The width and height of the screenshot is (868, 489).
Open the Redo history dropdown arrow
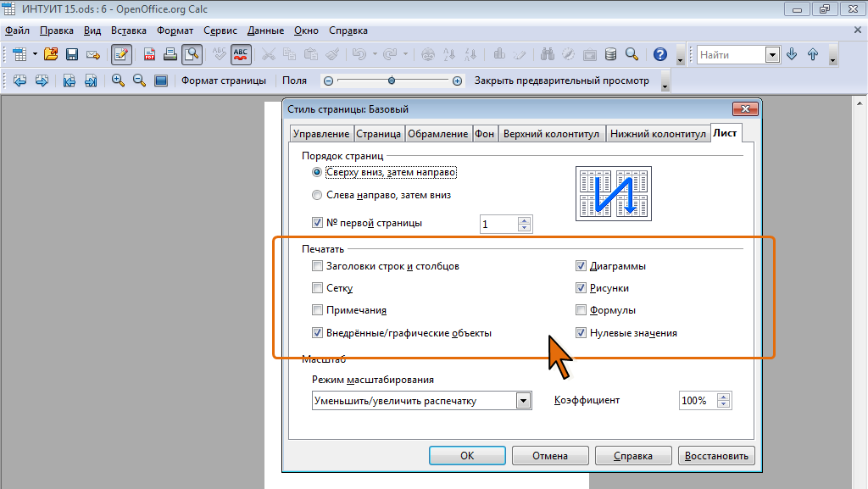406,54
